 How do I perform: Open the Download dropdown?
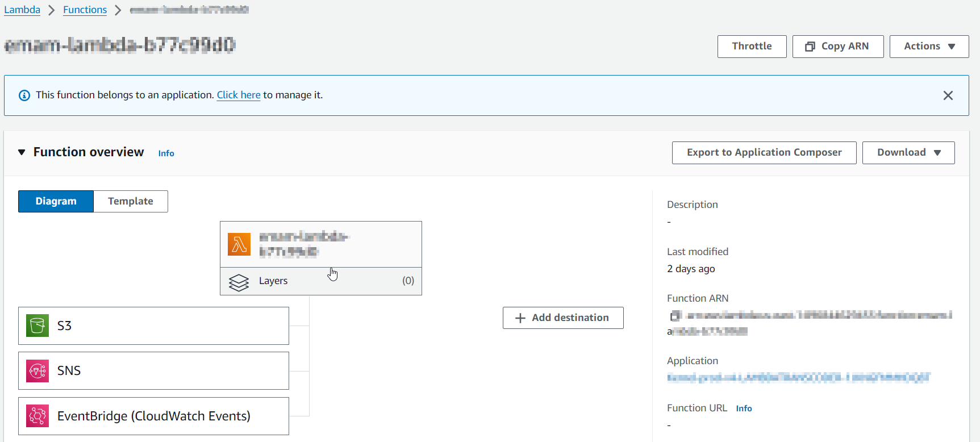point(908,153)
